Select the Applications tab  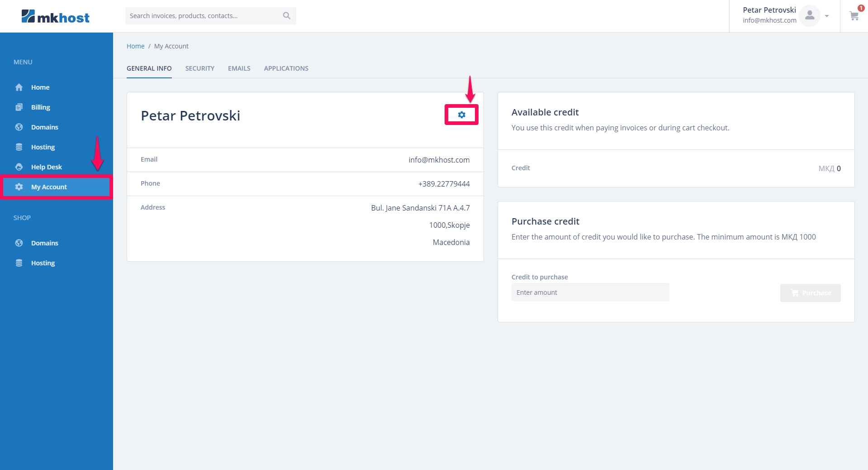(286, 68)
